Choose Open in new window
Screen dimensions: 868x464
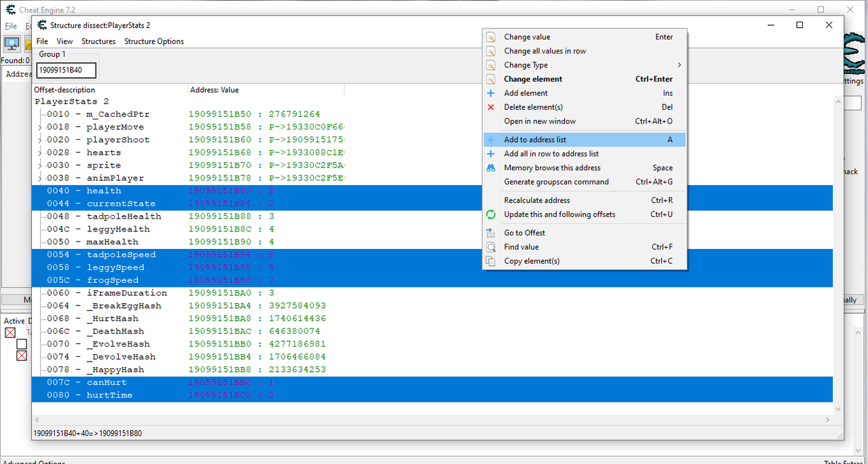click(540, 121)
